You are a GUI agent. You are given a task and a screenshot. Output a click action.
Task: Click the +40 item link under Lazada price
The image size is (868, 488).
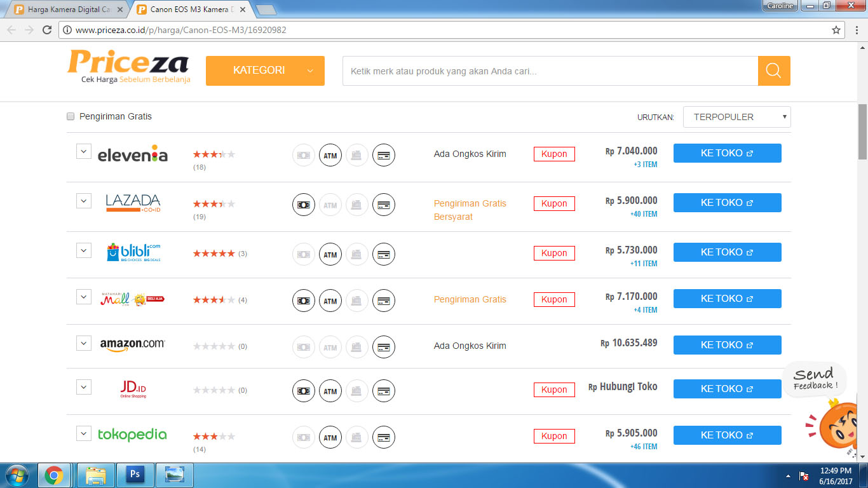coord(643,214)
